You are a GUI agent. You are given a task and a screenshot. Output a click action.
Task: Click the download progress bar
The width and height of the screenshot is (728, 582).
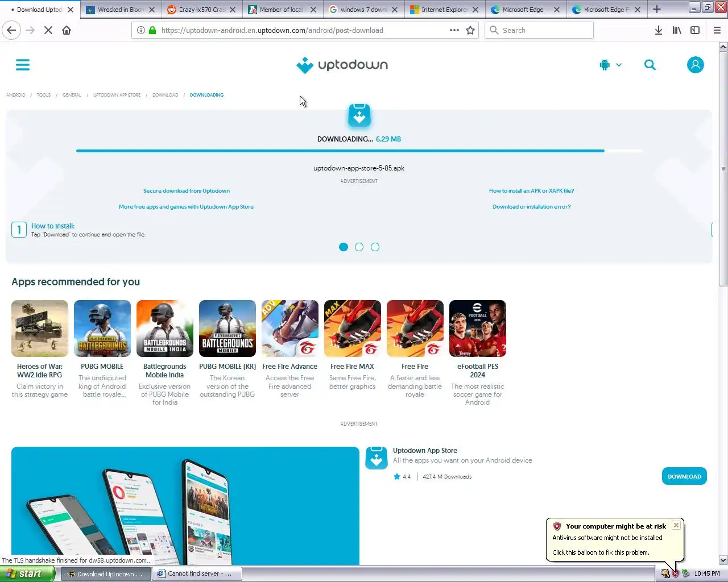tap(359, 151)
